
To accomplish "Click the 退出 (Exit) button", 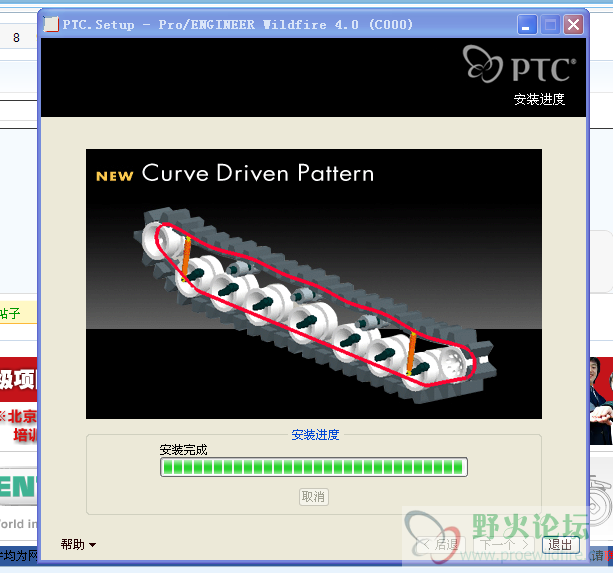I will pyautogui.click(x=560, y=544).
